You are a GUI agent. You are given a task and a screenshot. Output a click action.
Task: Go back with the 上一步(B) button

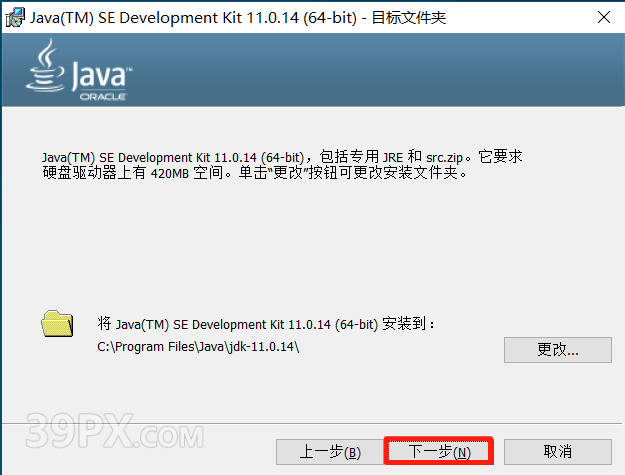pyautogui.click(x=330, y=451)
